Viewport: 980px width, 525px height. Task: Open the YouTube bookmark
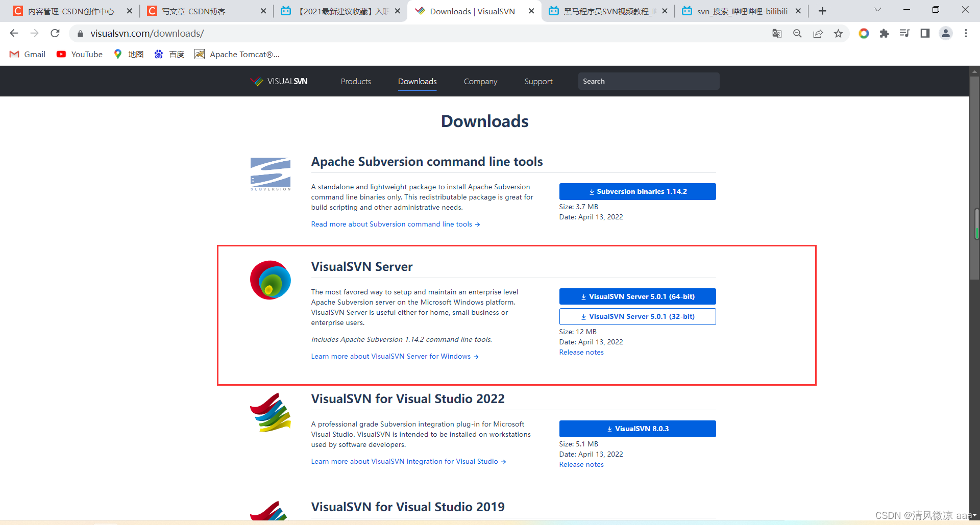(x=80, y=54)
